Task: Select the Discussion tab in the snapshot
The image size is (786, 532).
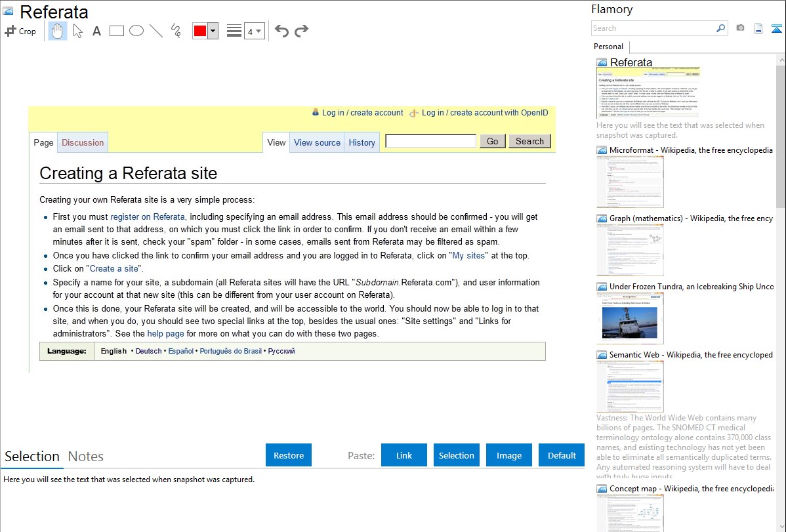Action: click(x=83, y=142)
